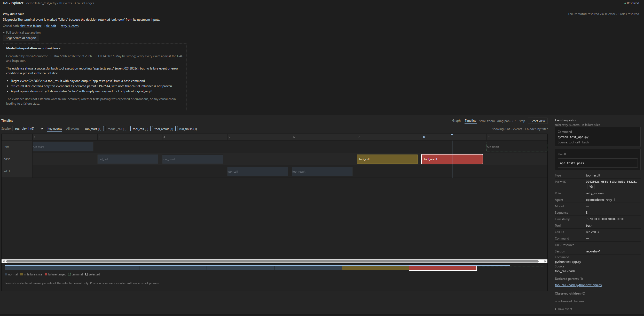
Task: Toggle the tool_result (3) filter chip
Action: [164, 129]
